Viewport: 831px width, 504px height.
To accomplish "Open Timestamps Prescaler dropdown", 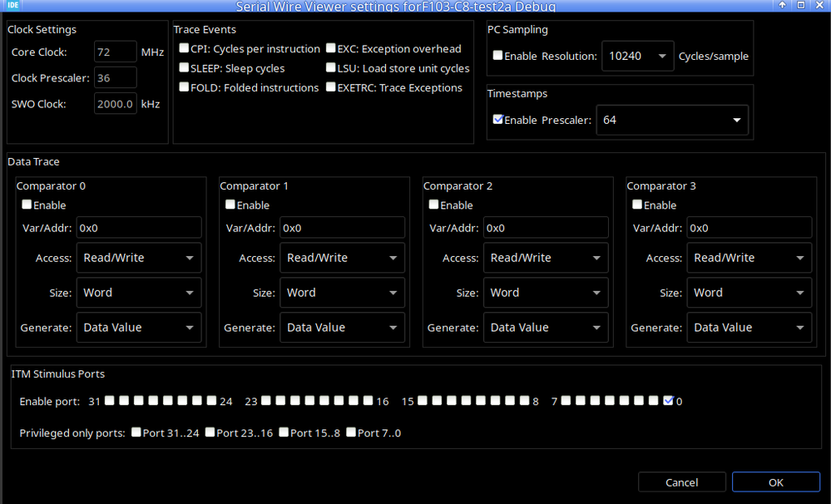I will click(x=672, y=120).
